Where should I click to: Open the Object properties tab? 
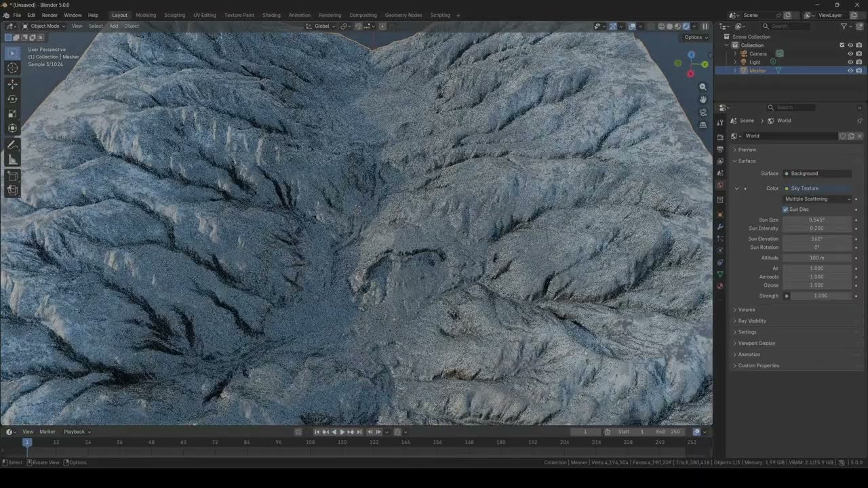click(x=720, y=215)
